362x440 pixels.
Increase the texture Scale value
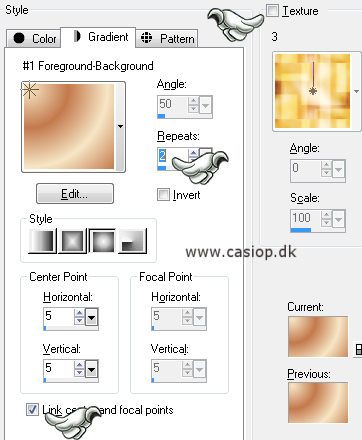click(327, 215)
